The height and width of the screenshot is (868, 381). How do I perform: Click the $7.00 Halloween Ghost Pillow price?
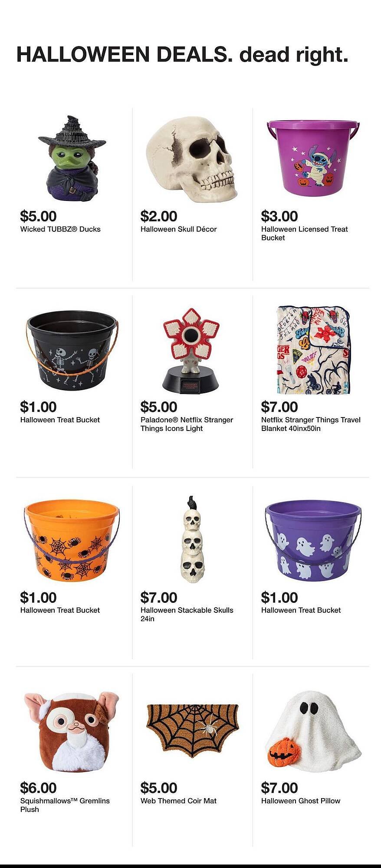point(279,787)
